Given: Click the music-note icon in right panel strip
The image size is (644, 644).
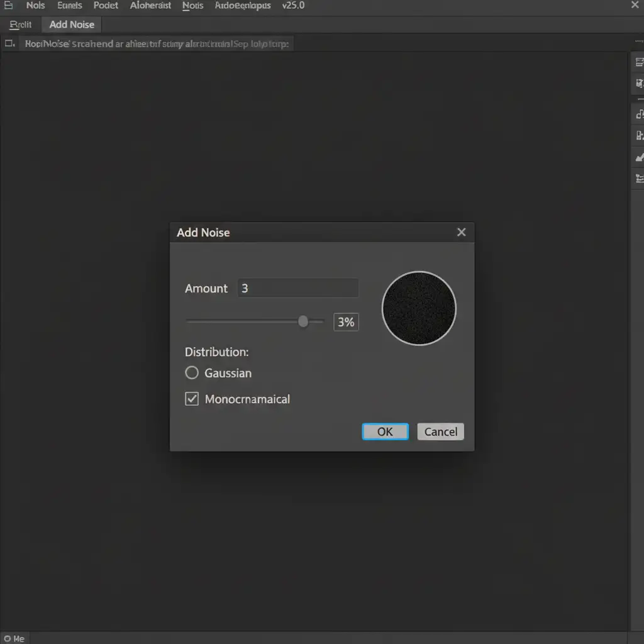Looking at the screenshot, I should 639,114.
